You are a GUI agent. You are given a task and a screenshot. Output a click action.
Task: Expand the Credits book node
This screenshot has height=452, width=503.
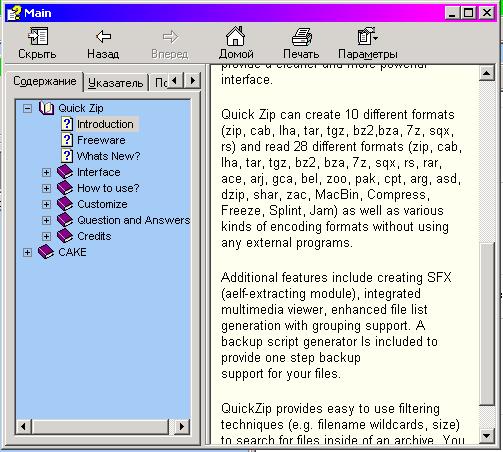46,236
